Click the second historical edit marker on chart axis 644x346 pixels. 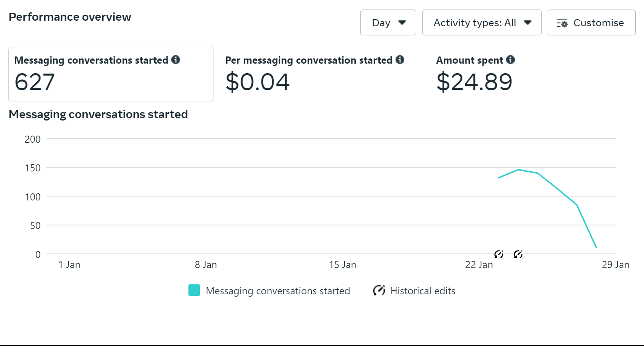(518, 254)
